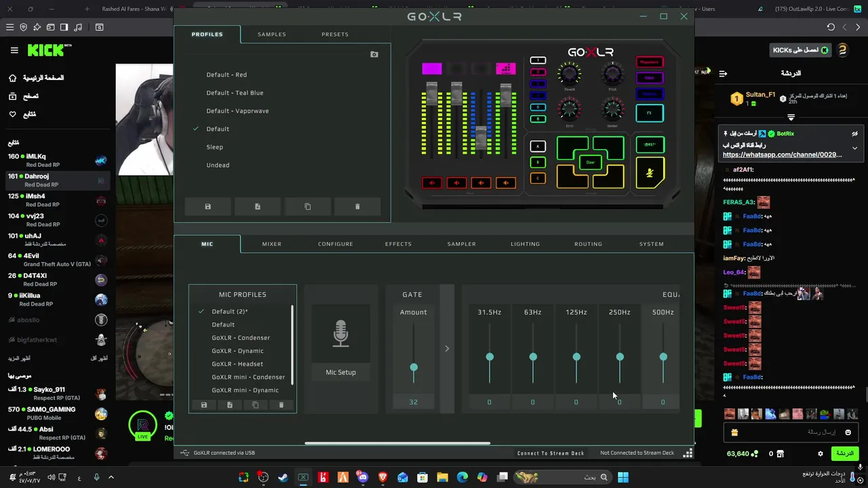Click the fourth channel mute button on device

click(x=505, y=182)
